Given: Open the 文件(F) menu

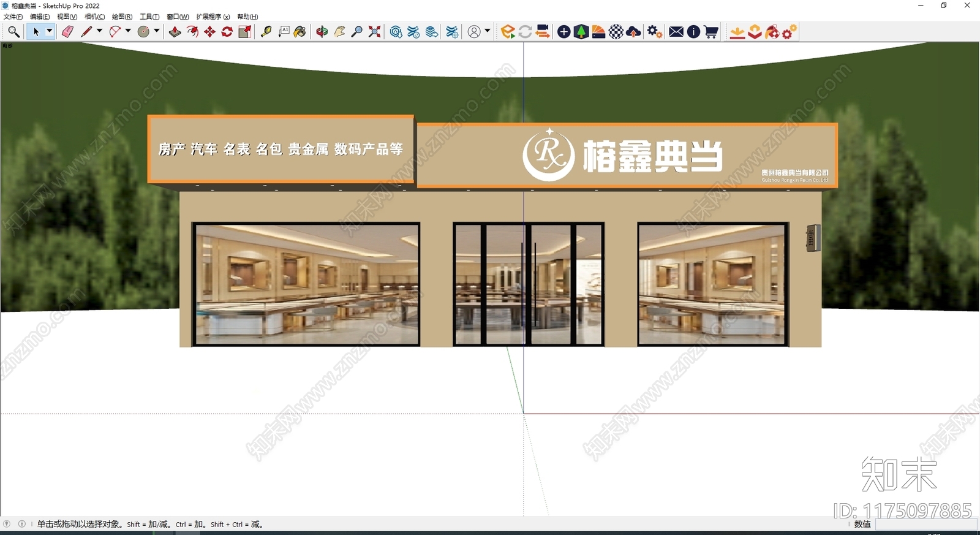Looking at the screenshot, I should click(13, 17).
